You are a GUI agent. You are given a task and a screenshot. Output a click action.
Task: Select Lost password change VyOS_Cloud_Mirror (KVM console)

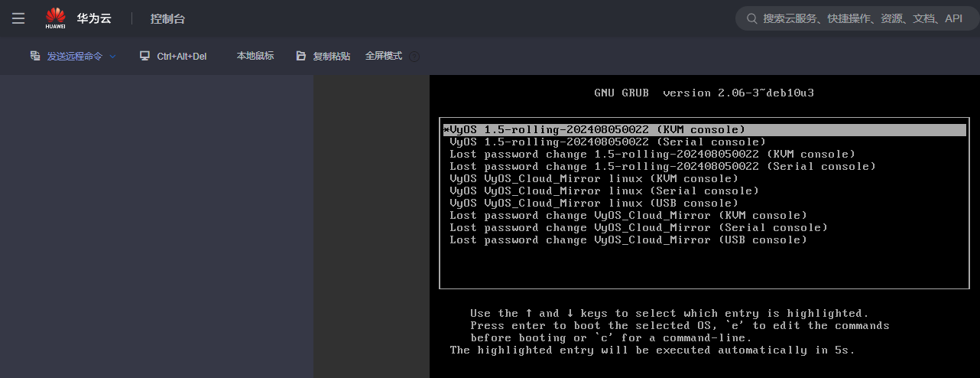point(704,215)
